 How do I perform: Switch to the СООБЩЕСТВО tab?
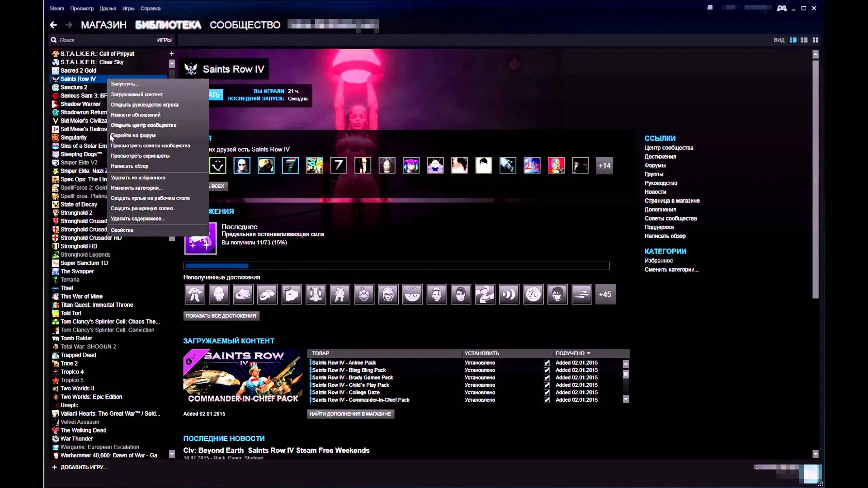pos(245,25)
